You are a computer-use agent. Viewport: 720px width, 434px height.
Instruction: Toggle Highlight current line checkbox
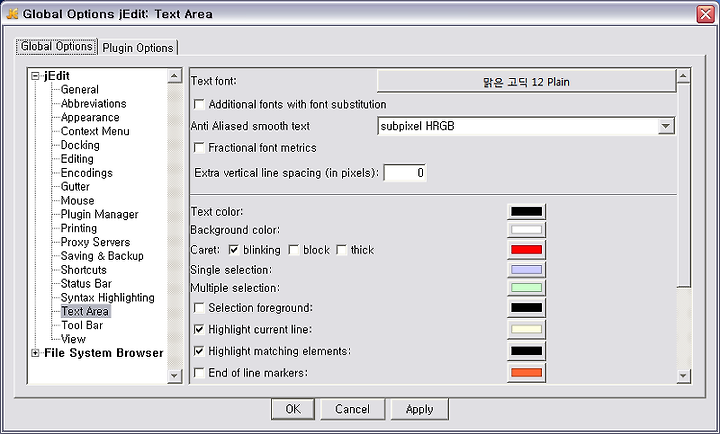tap(199, 329)
